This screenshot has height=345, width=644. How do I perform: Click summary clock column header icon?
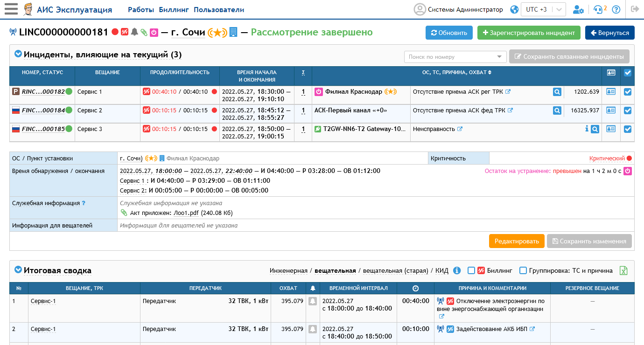(x=415, y=288)
